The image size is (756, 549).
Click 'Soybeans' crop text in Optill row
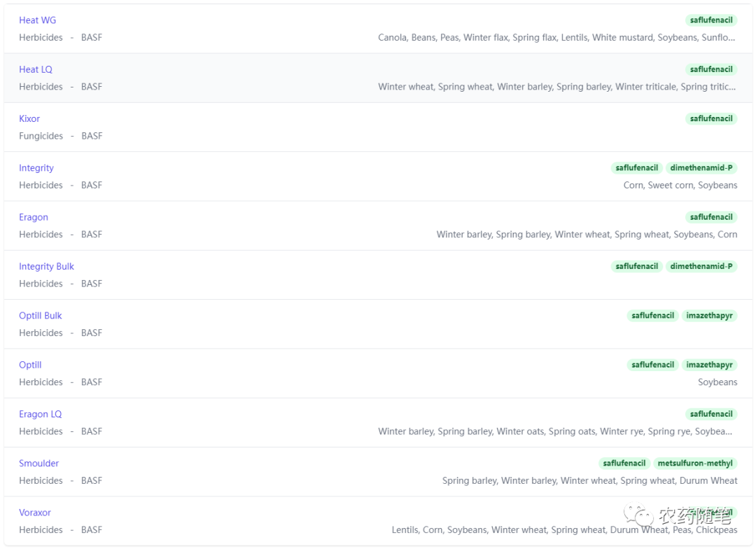[x=717, y=382]
